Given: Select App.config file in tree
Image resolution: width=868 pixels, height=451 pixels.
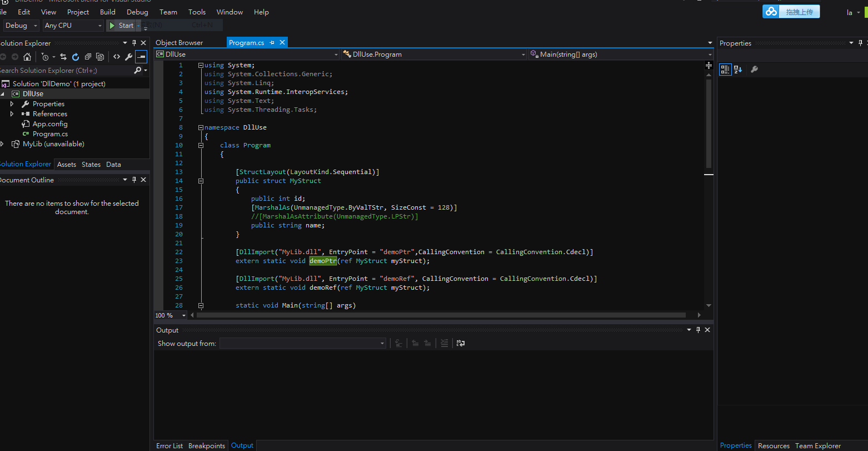Looking at the screenshot, I should (x=50, y=124).
